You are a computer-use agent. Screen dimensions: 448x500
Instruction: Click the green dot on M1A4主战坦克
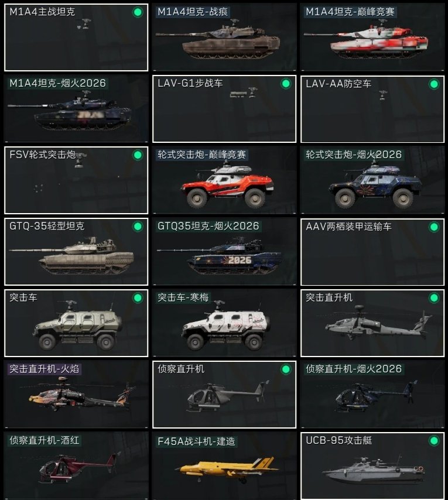coord(138,12)
